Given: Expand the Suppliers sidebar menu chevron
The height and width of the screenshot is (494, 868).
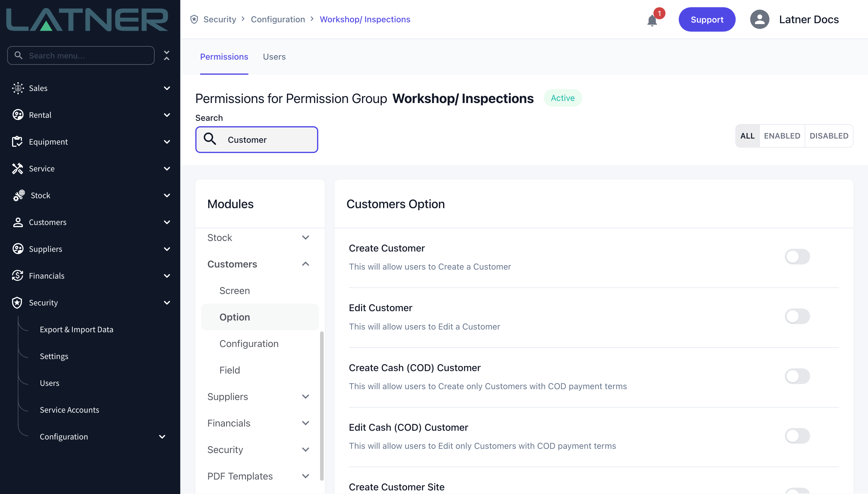Looking at the screenshot, I should click(x=167, y=249).
